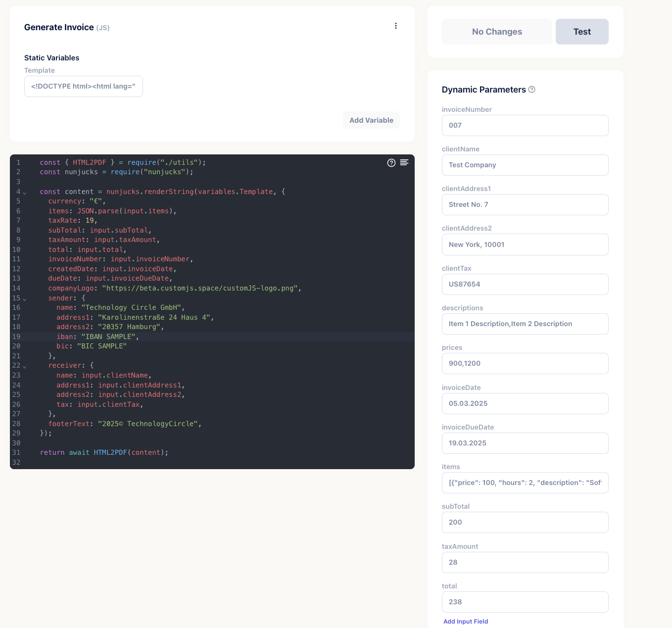Click the Static Variables heading
672x628 pixels.
[52, 58]
